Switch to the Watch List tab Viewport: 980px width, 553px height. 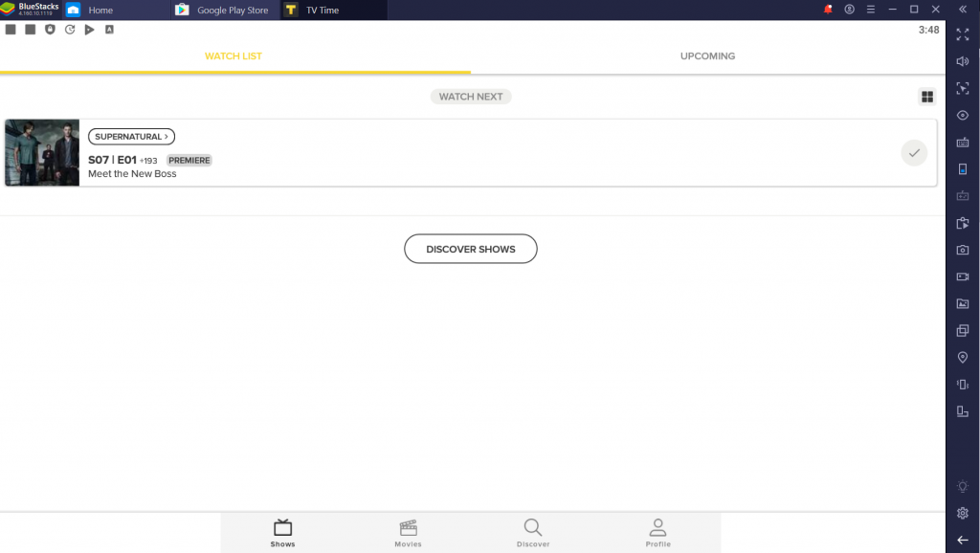tap(234, 56)
